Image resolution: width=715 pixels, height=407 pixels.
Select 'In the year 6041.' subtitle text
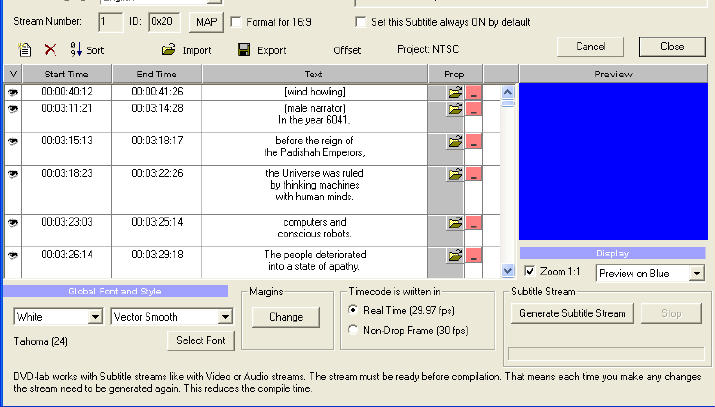(x=314, y=120)
